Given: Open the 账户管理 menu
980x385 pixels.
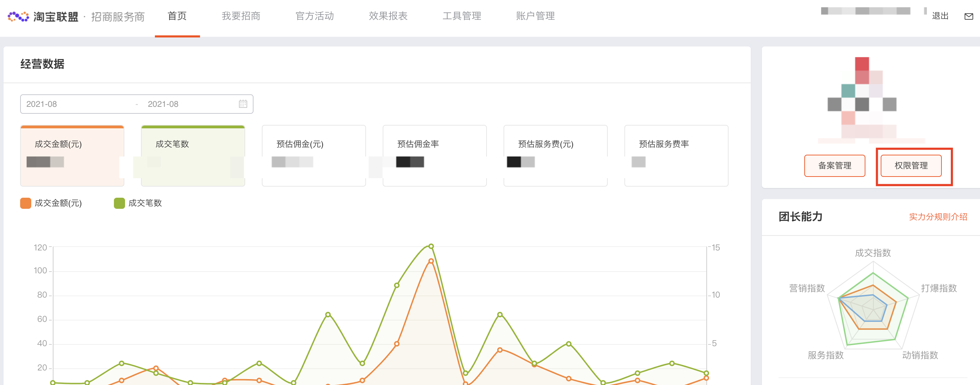Looking at the screenshot, I should pyautogui.click(x=535, y=16).
